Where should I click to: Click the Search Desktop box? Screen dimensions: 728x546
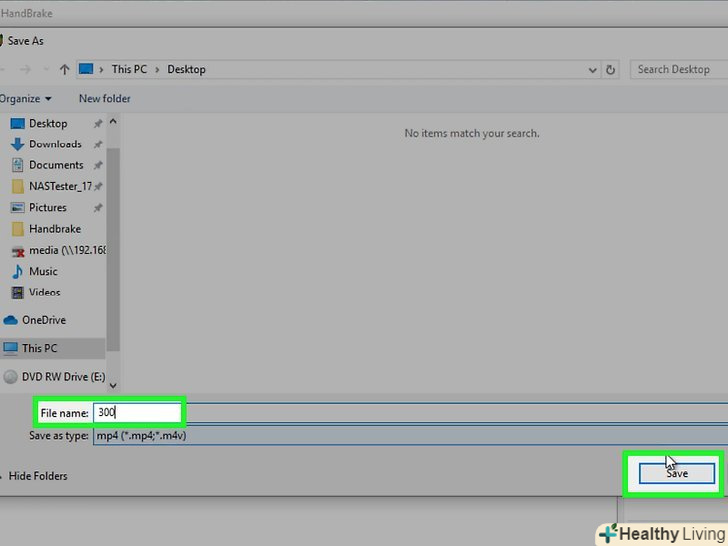(x=679, y=70)
